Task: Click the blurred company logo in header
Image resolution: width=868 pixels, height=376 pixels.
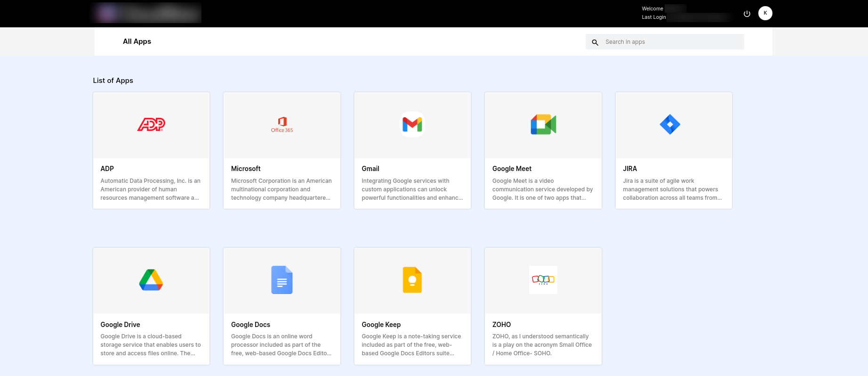Action: pos(146,13)
